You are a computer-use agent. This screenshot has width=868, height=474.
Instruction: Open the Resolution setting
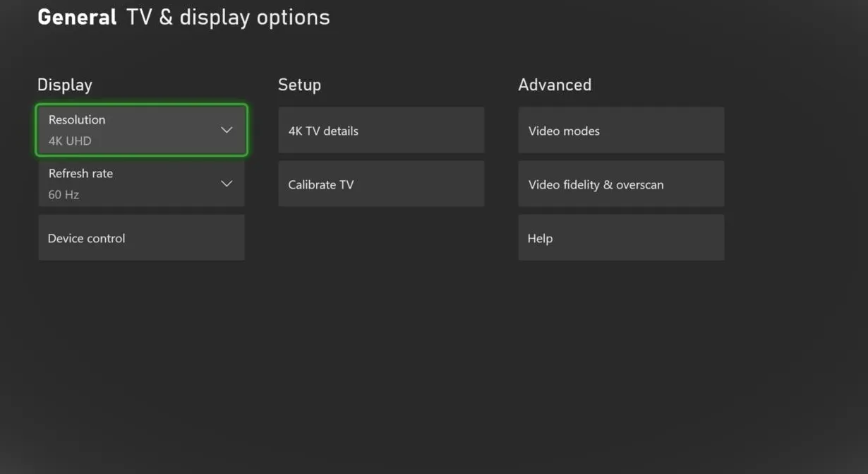(141, 130)
